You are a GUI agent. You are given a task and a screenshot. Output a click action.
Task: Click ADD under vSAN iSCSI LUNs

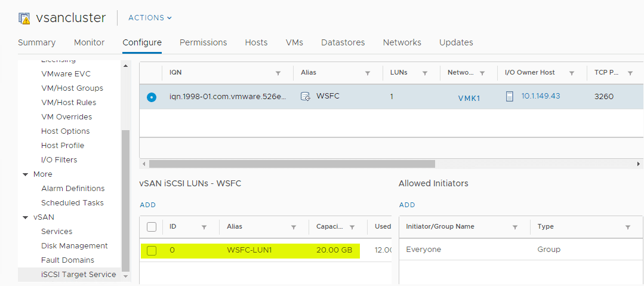[147, 205]
